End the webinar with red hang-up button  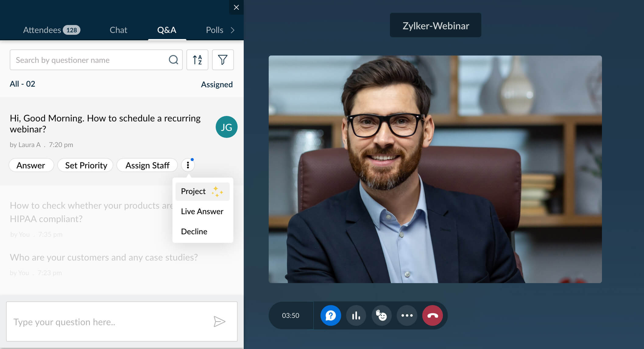pos(433,315)
